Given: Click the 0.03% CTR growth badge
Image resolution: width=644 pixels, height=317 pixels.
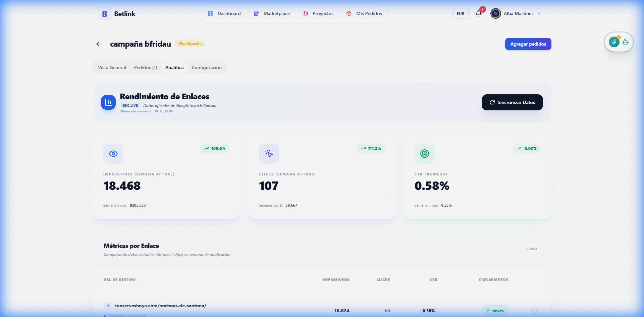Looking at the screenshot, I should pos(527,149).
